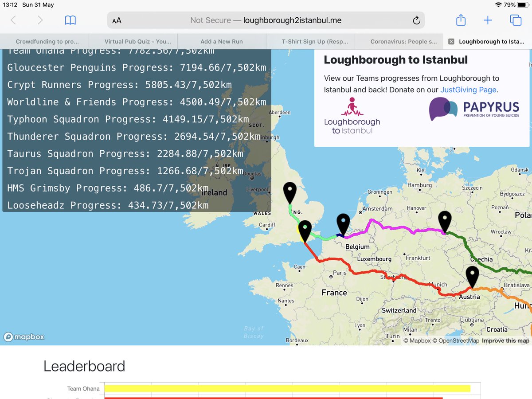The width and height of the screenshot is (532, 399).
Task: Click the red Gloucester Penguins leaderboard bar
Action: click(274, 398)
